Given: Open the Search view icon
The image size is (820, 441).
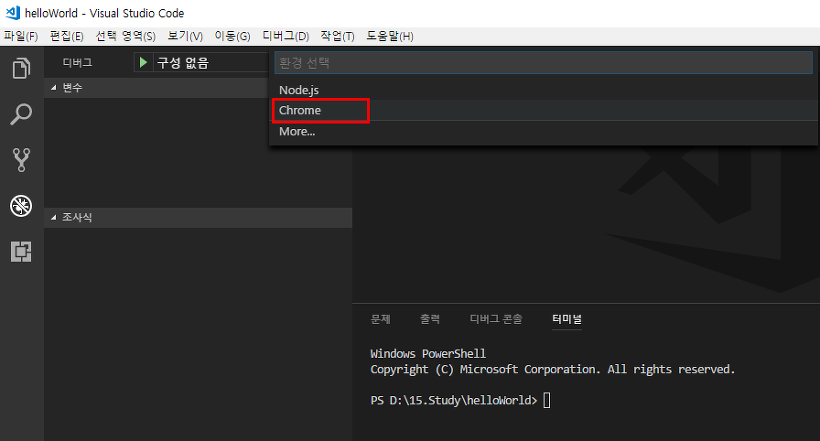Looking at the screenshot, I should pyautogui.click(x=21, y=114).
